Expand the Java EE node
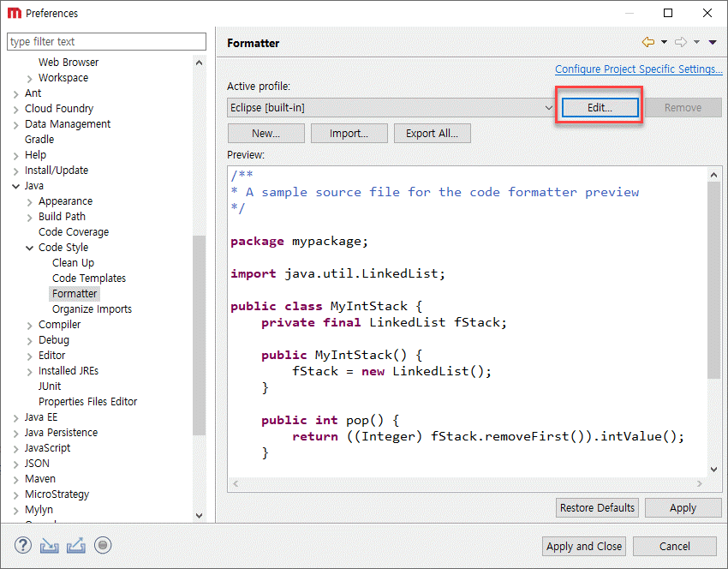Screen dimensions: 728x569 15,417
